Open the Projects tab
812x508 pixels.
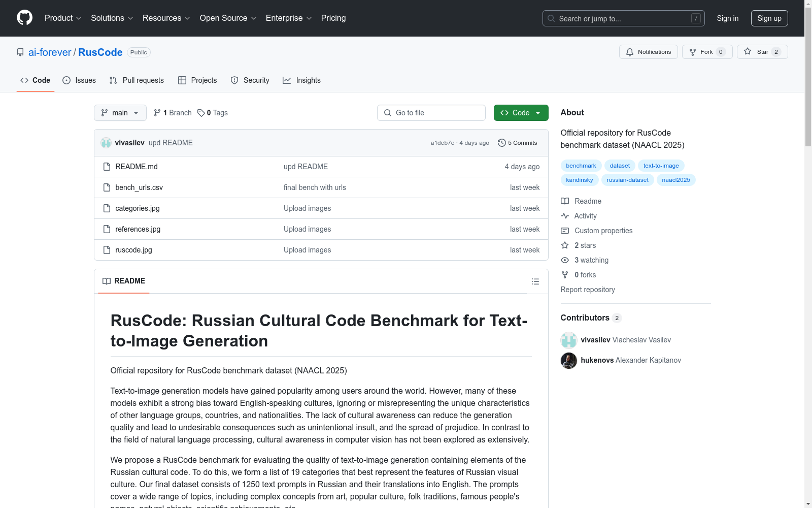[x=197, y=80]
